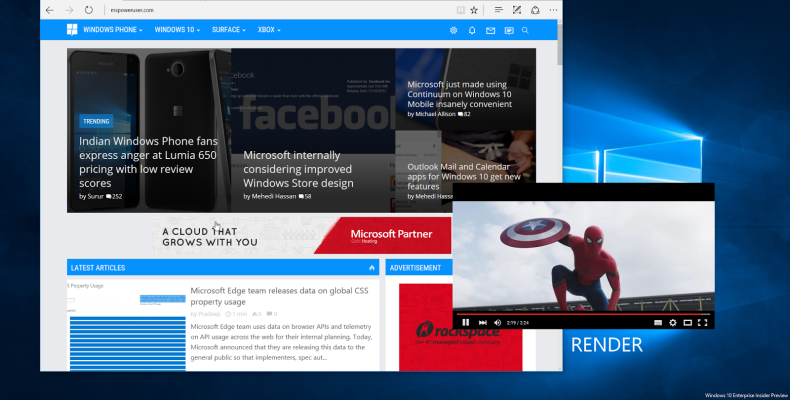
Task: Expand the Windows 10 dropdown
Action: tap(177, 30)
